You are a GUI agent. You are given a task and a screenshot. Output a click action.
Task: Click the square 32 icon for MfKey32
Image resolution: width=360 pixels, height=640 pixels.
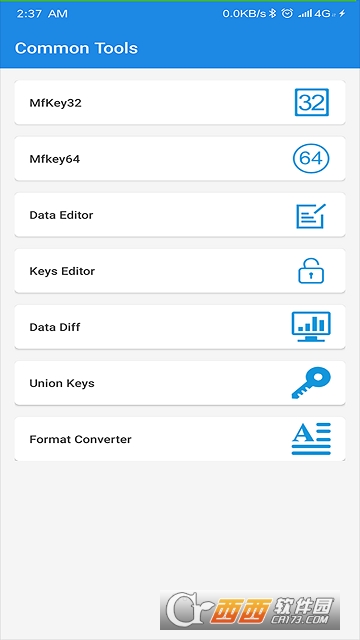click(311, 102)
